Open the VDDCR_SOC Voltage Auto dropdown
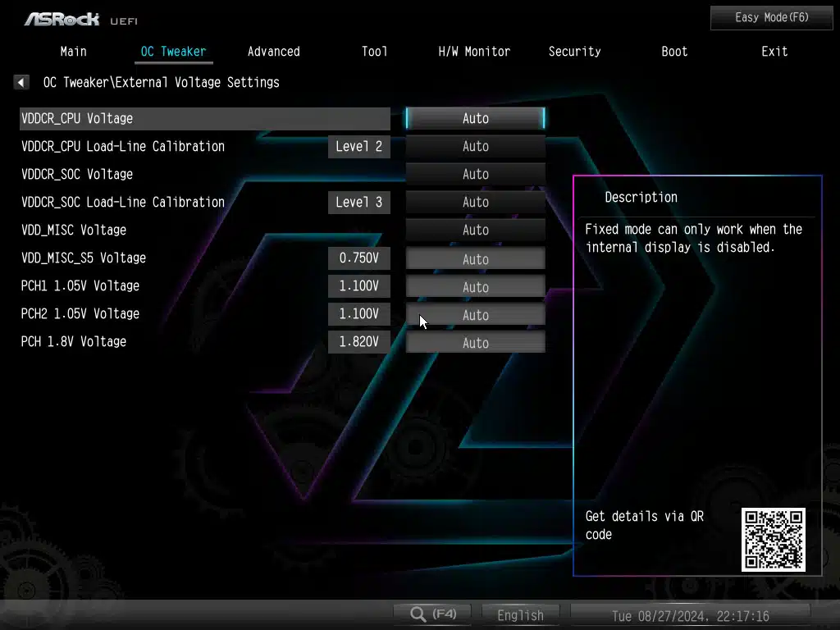 pos(475,174)
